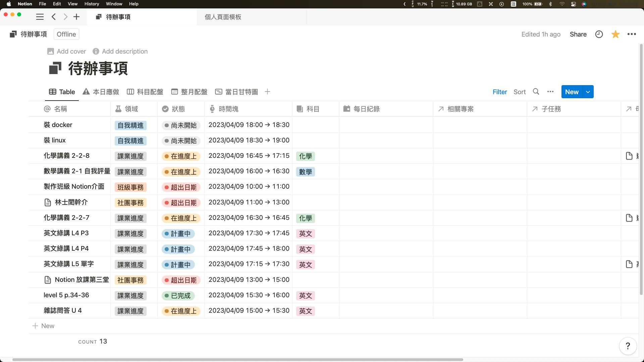The width and height of the screenshot is (644, 362).
Task: Toggle the sidebar hamburger menu icon
Action: (40, 17)
